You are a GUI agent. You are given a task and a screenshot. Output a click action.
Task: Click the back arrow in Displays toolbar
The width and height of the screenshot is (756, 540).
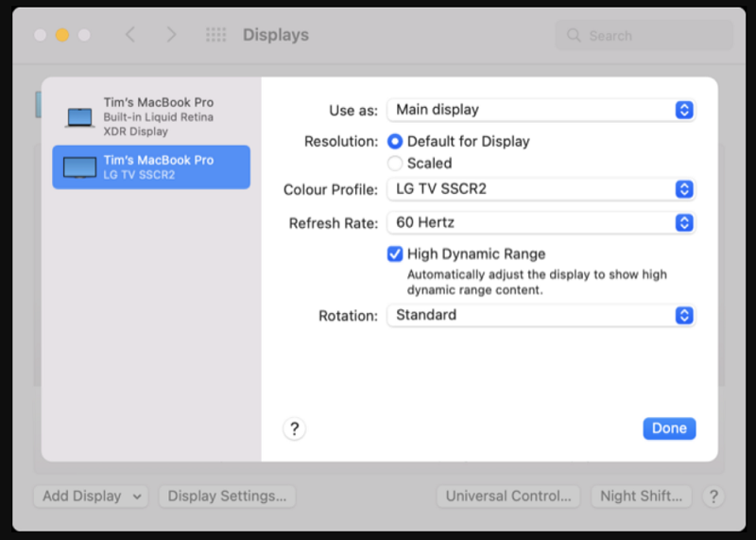[130, 35]
